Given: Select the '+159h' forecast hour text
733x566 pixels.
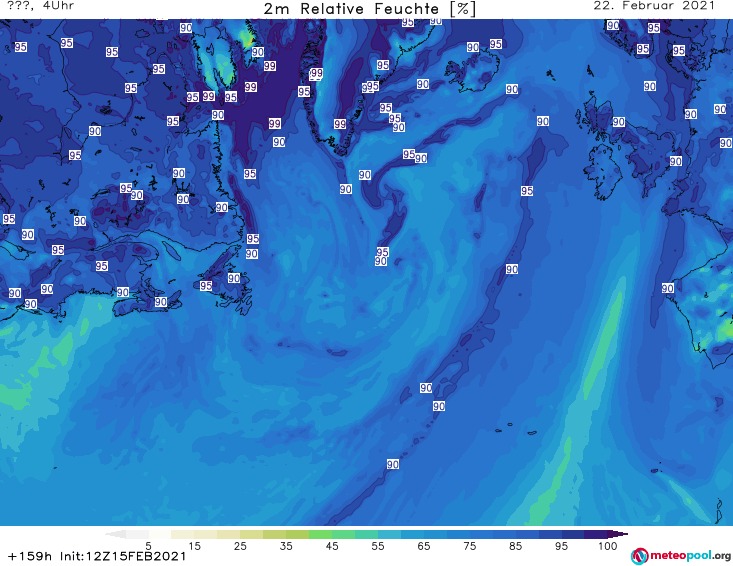Looking at the screenshot, I should coord(30,556).
